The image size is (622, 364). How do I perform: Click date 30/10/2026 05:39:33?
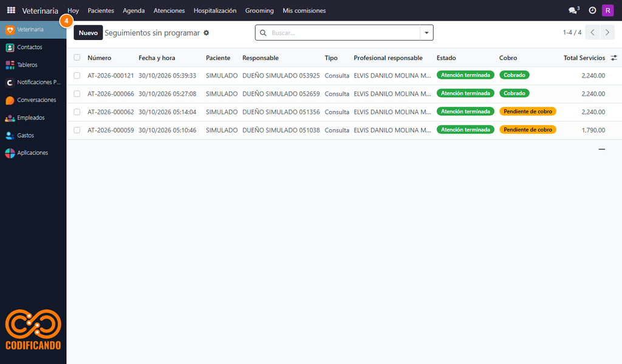click(168, 76)
